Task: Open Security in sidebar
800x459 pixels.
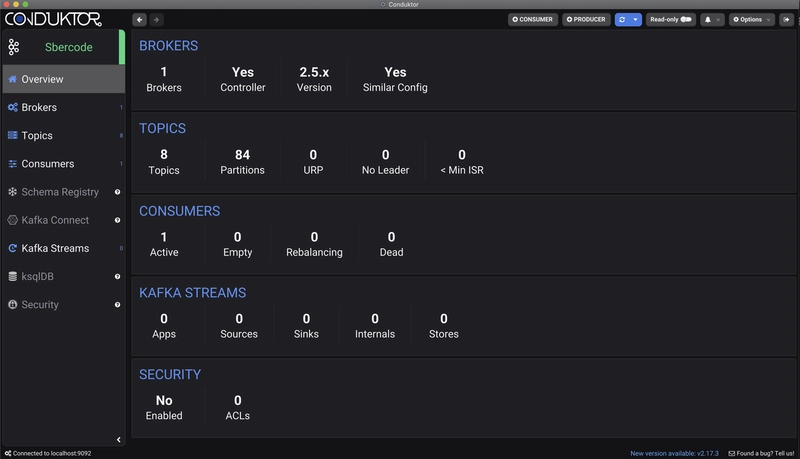Action: click(63, 304)
